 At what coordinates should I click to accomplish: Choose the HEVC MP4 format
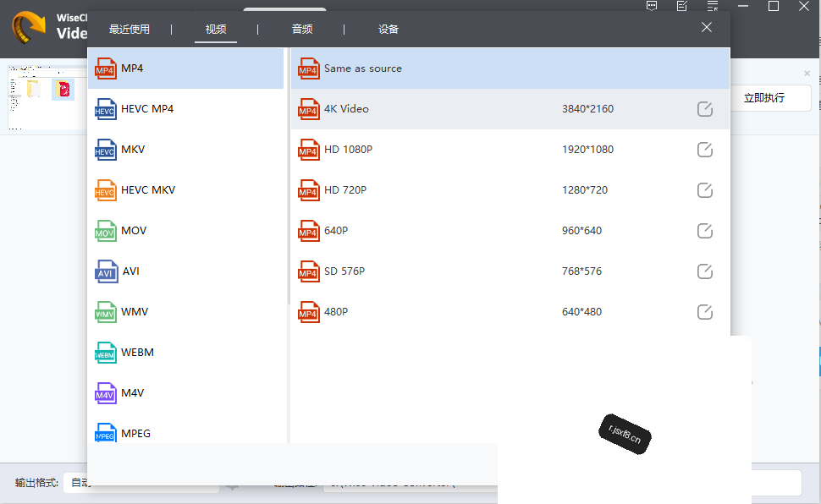pyautogui.click(x=185, y=109)
